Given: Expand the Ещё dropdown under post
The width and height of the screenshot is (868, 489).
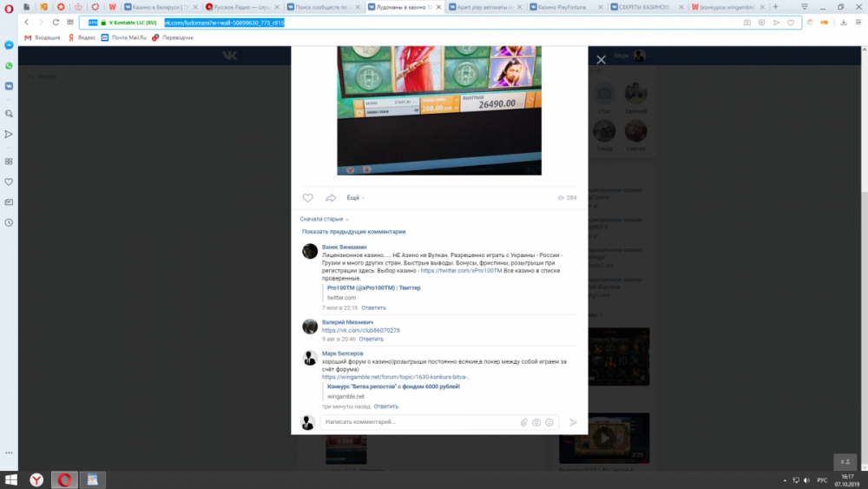Looking at the screenshot, I should [355, 198].
